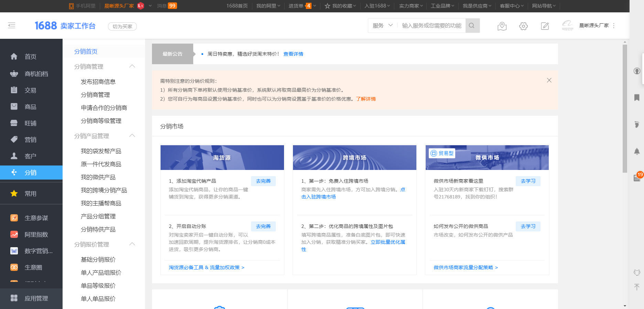The image size is (644, 309).
Task: Expand the 工业品牌 dropdown
Action: tap(443, 6)
